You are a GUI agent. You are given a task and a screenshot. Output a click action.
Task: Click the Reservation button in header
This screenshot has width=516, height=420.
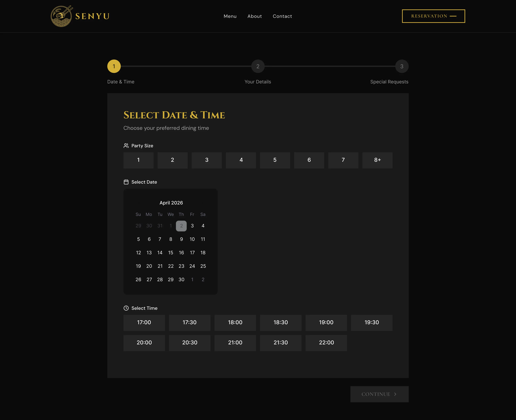point(433,16)
